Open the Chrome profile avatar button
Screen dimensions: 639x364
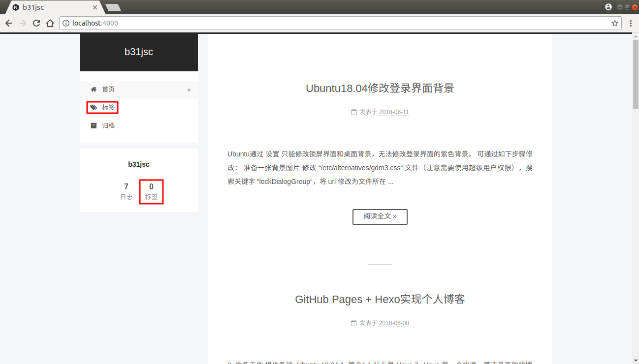(x=608, y=7)
